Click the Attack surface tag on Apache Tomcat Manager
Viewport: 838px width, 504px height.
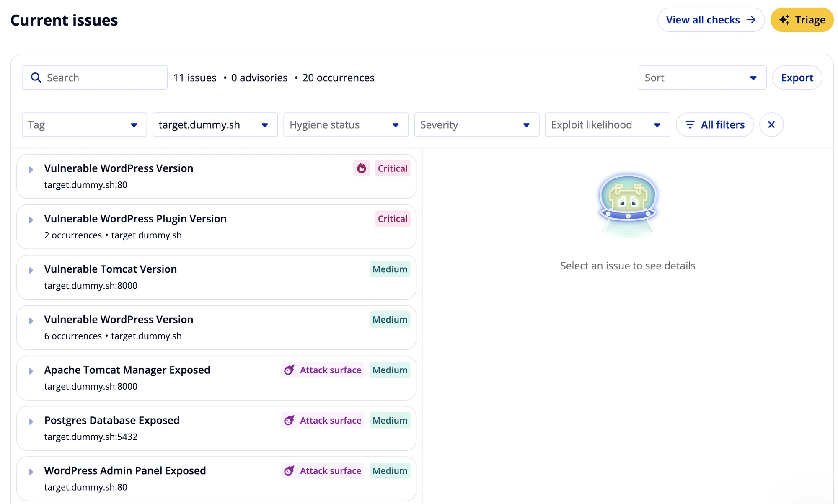coord(323,370)
